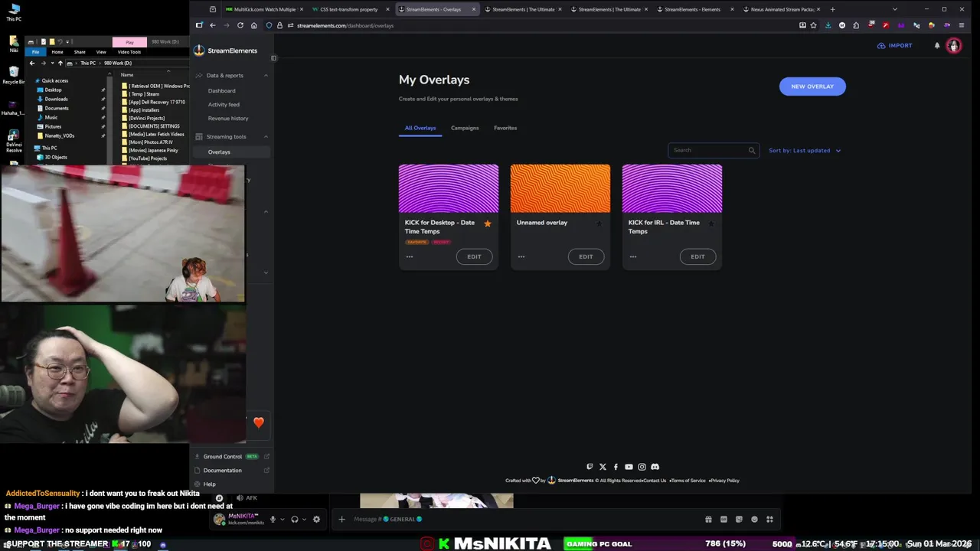Screen dimensions: 980x551
Task: Open the Discord apps icon
Action: pyautogui.click(x=769, y=519)
